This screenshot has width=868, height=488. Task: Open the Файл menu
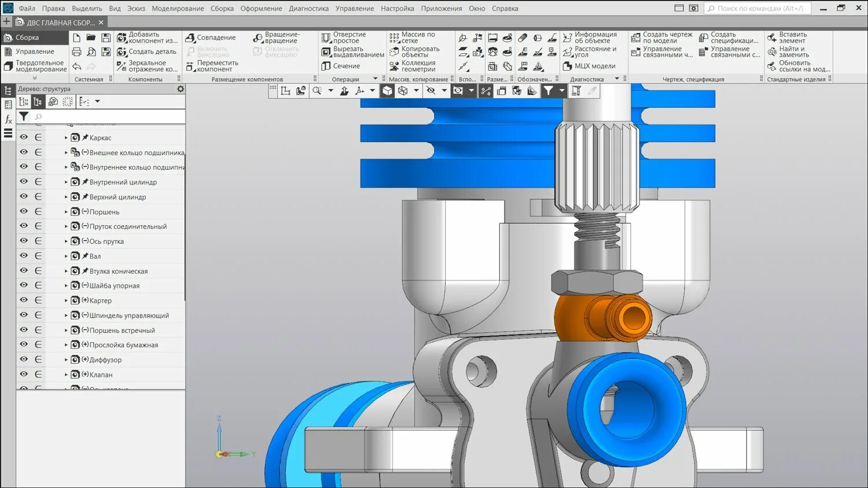coord(27,9)
